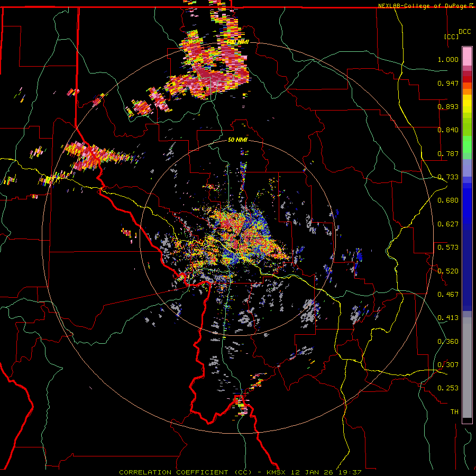The image size is (476, 476).
Task: Select the 1.000 value on the color scale
Action: click(448, 59)
